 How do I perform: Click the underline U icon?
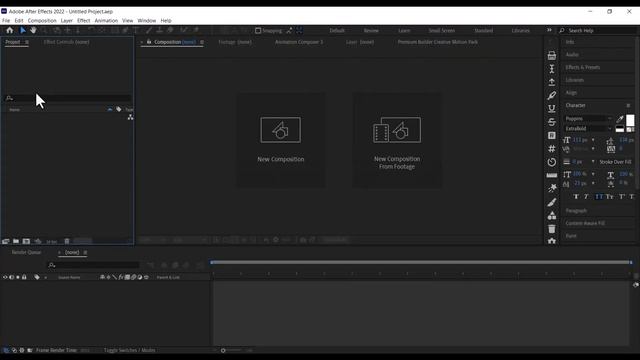(x=552, y=109)
